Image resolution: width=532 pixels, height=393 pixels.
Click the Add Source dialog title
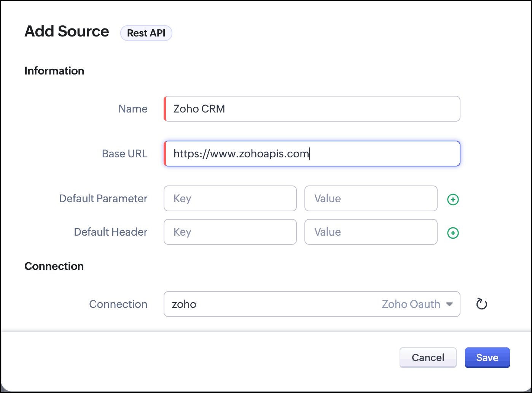point(67,31)
